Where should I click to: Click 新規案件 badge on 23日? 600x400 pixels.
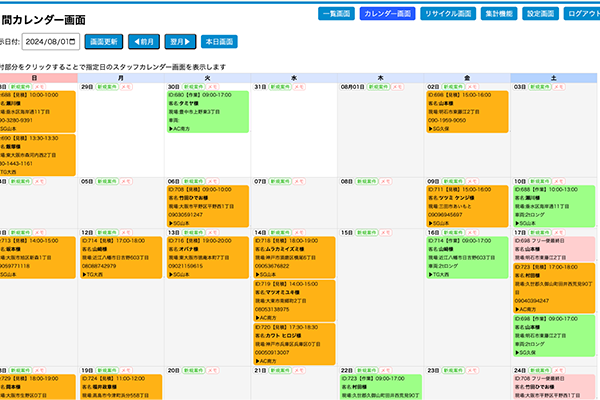coord(453,368)
